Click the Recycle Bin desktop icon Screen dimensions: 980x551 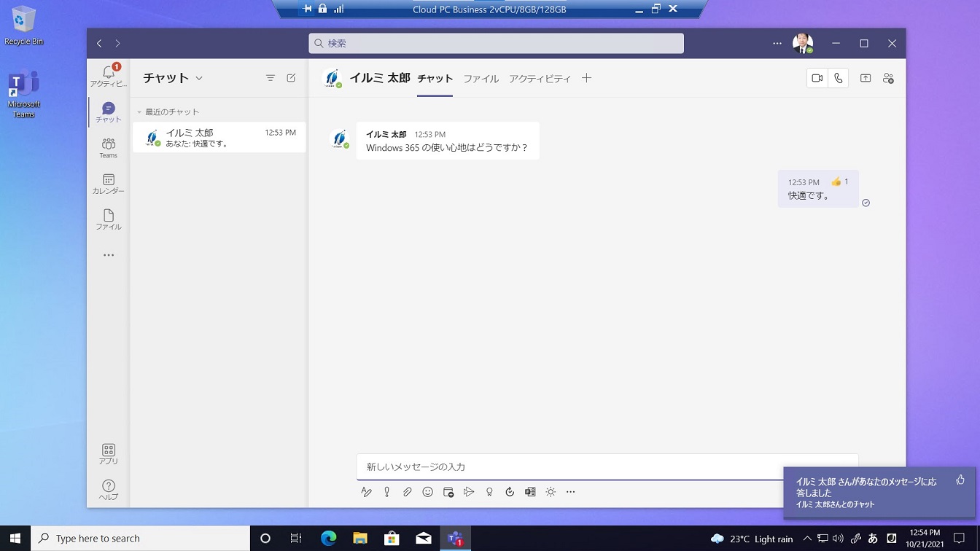coord(23,26)
